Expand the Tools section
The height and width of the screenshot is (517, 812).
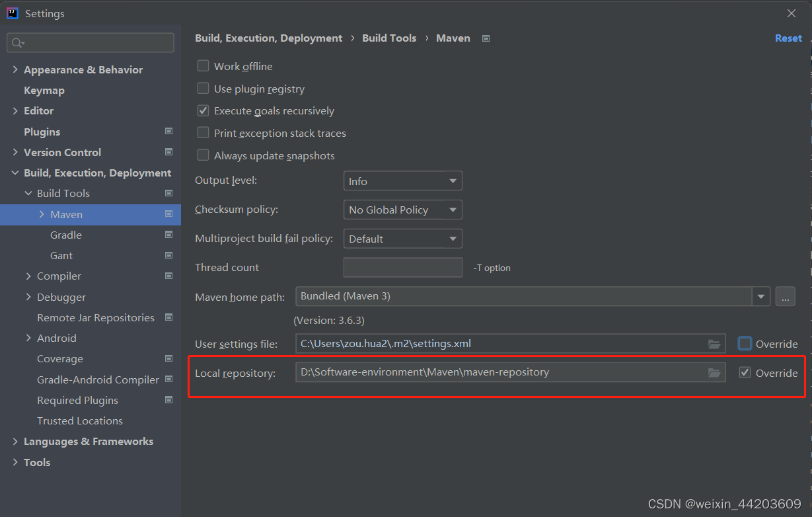click(15, 462)
